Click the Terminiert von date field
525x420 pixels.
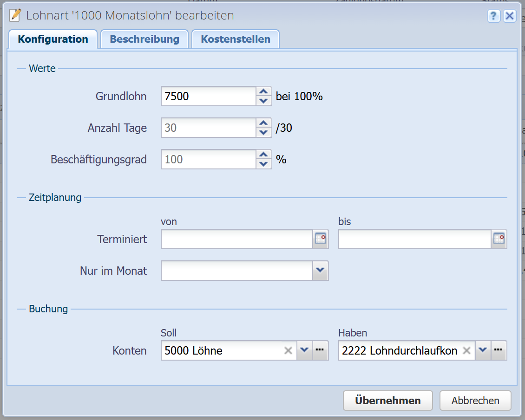[x=236, y=239]
